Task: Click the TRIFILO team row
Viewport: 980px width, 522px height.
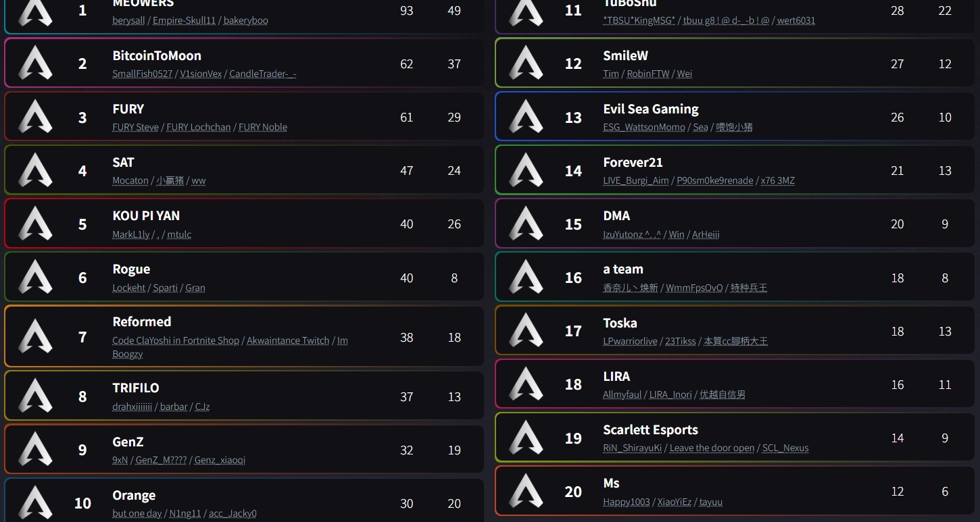Action: [244, 396]
